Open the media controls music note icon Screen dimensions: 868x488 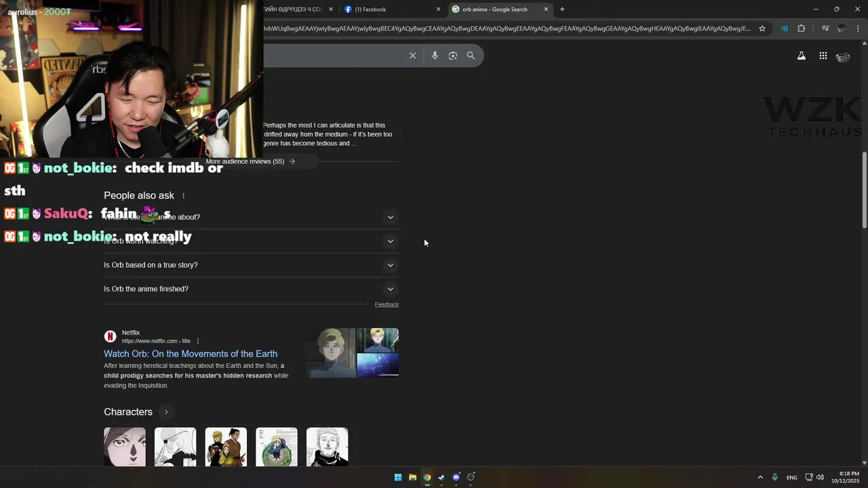coord(825,28)
